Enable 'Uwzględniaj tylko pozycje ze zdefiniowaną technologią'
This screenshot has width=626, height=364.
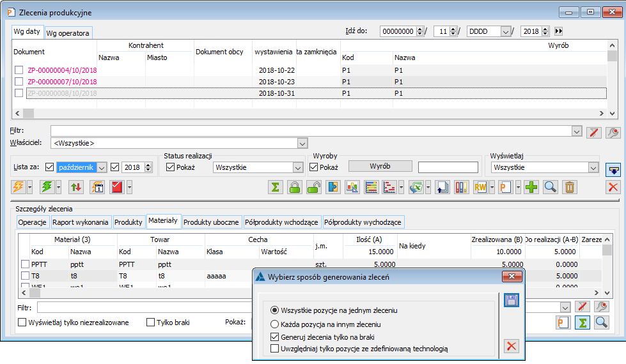pos(274,349)
